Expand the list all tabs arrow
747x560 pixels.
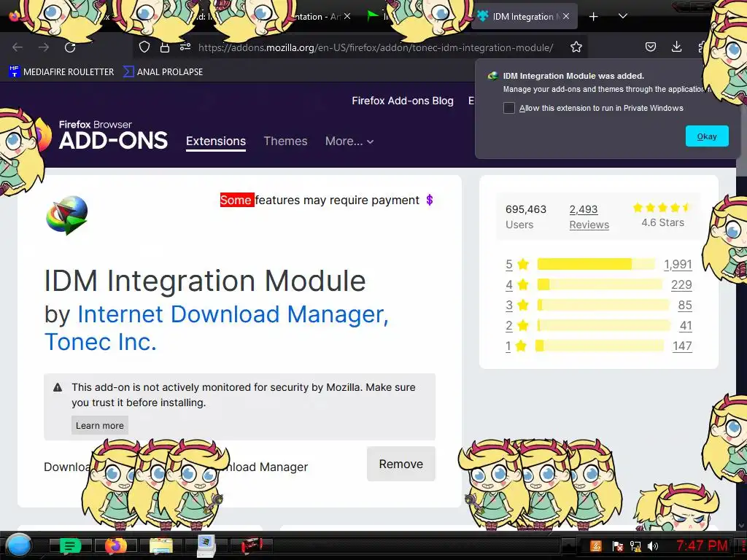click(x=623, y=16)
